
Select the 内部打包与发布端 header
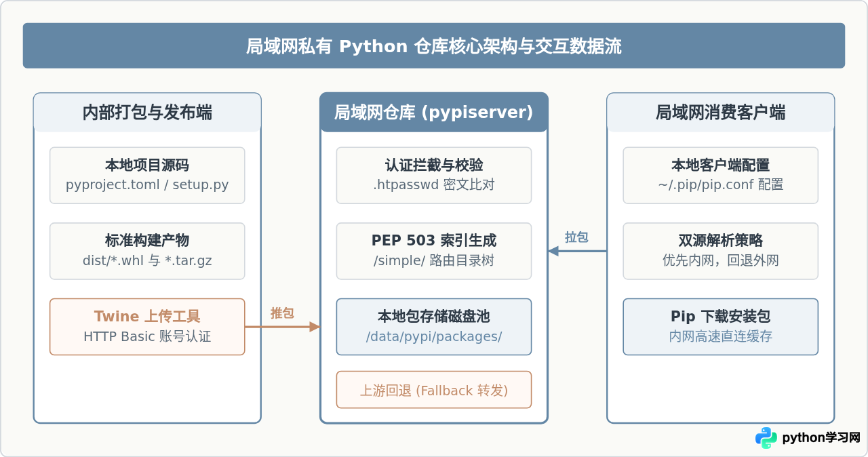[x=147, y=113]
